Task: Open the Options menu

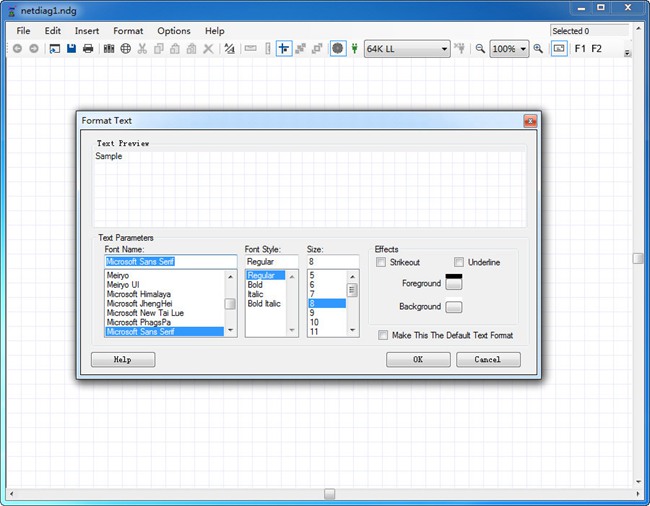Action: pos(174,31)
